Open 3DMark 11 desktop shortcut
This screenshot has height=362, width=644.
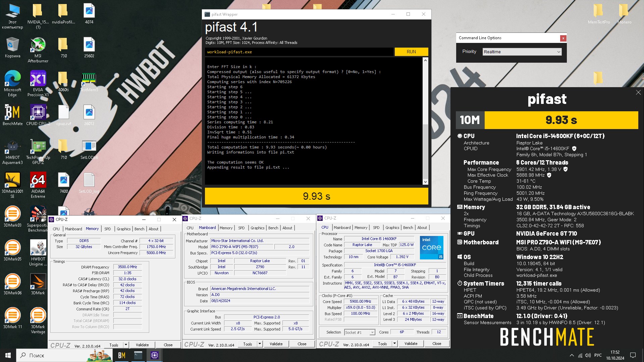[12, 318]
